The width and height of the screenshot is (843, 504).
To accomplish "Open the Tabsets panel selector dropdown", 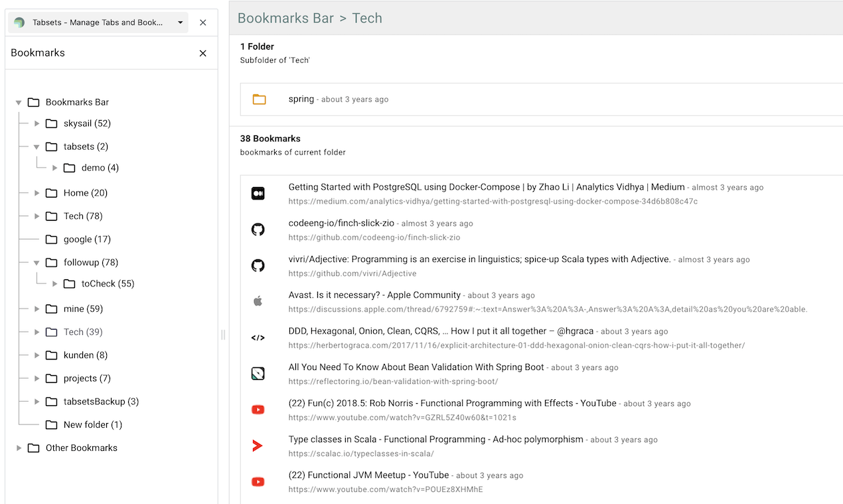I will point(180,23).
